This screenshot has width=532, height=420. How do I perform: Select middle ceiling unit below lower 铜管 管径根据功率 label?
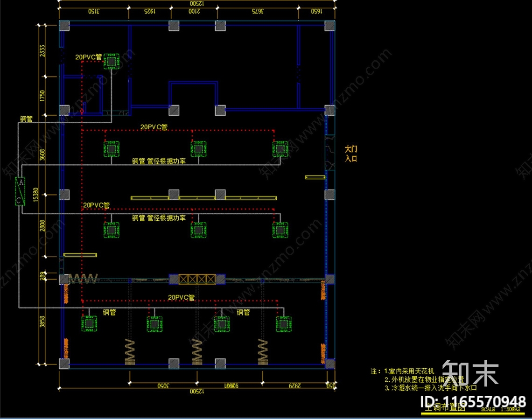[x=198, y=230]
